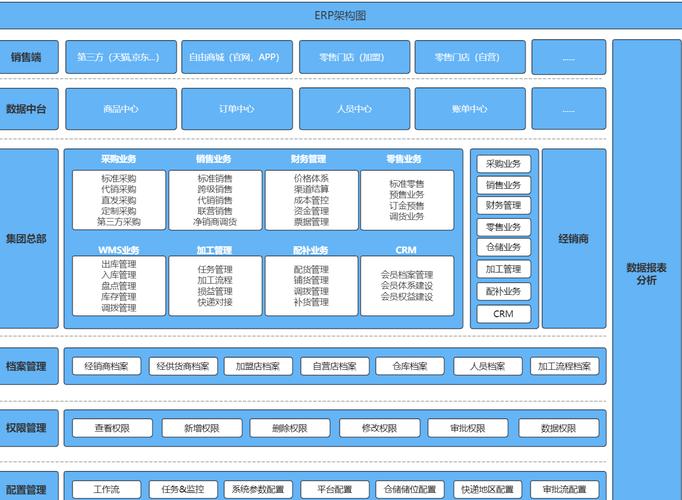This screenshot has width=682, height=500.
Task: Click the 经销商 vertical block
Action: pos(574,238)
